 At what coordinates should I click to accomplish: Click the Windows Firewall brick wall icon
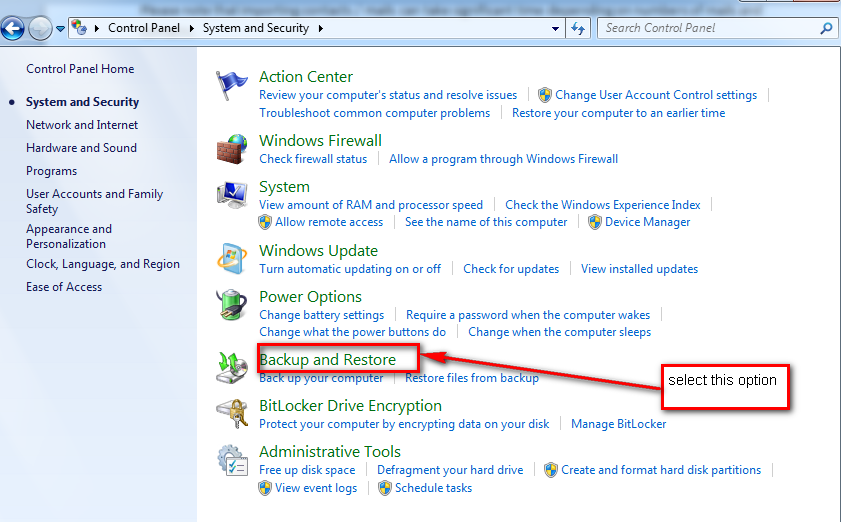(x=232, y=149)
